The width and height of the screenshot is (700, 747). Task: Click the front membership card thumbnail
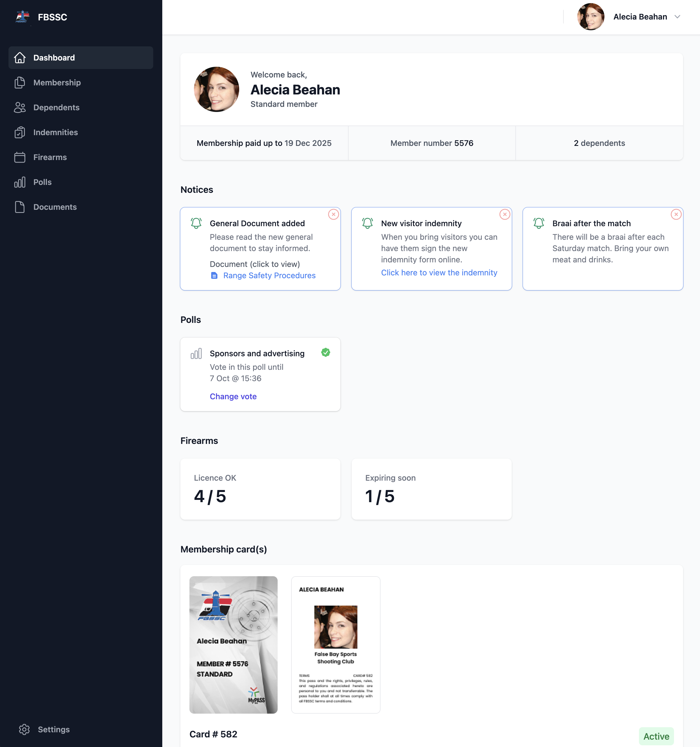(x=233, y=645)
